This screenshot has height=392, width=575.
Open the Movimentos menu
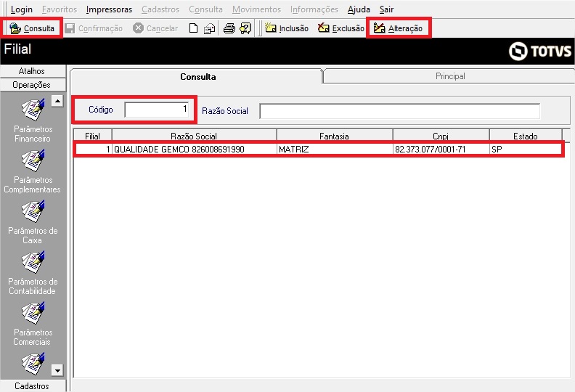(257, 9)
